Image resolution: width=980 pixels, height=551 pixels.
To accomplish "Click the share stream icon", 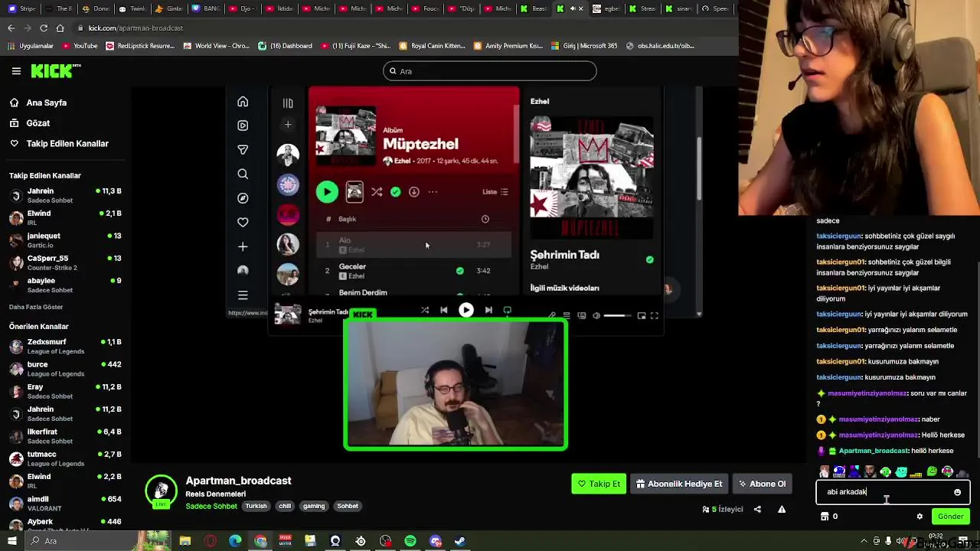I will click(757, 509).
